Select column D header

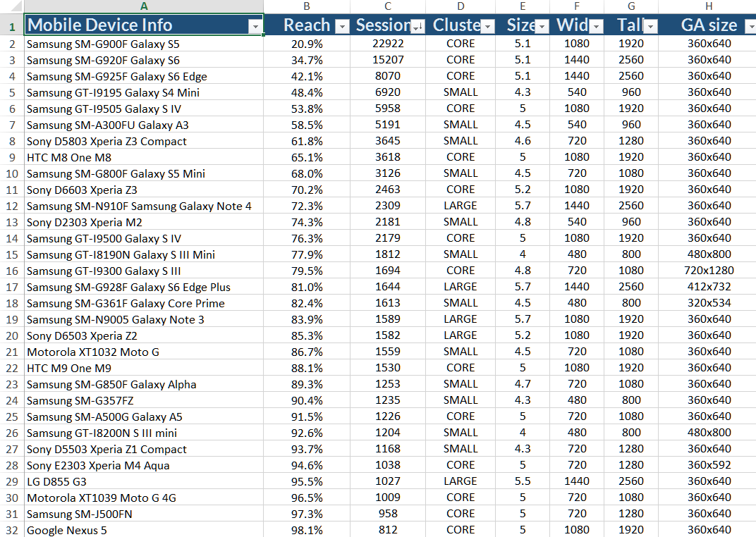pos(461,6)
